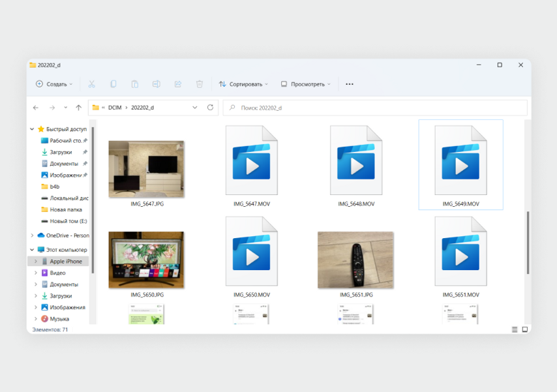Click DCIM in the address path

pyautogui.click(x=115, y=108)
